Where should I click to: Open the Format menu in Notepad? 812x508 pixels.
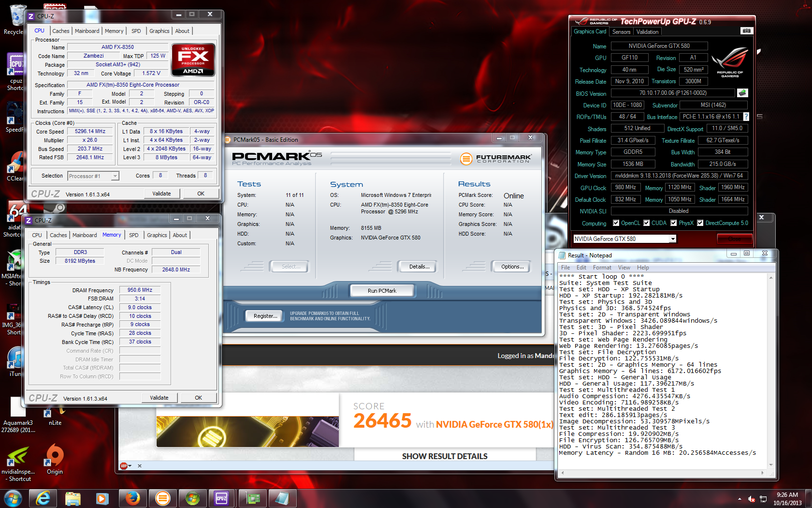pyautogui.click(x=602, y=268)
